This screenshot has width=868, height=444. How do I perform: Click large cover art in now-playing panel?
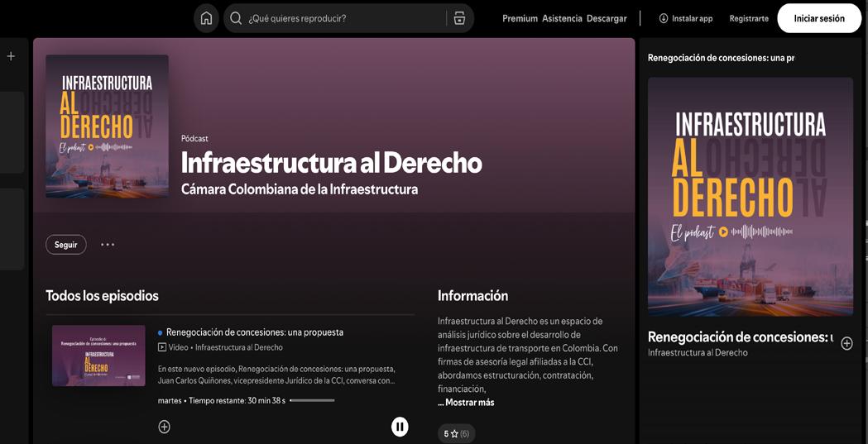point(751,196)
